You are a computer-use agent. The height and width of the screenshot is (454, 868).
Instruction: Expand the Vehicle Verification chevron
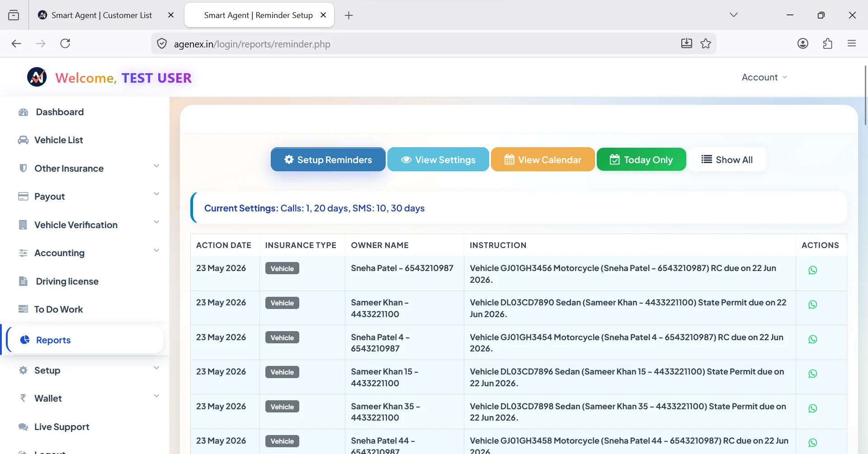coord(156,222)
